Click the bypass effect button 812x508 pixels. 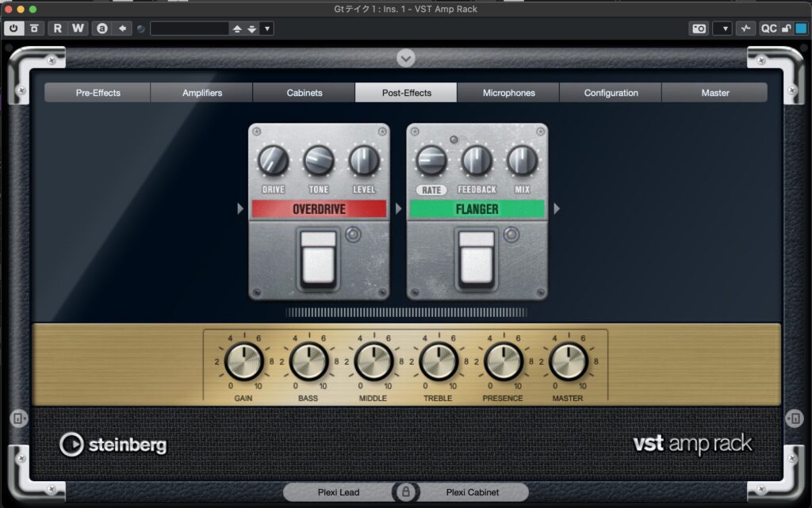tap(34, 29)
